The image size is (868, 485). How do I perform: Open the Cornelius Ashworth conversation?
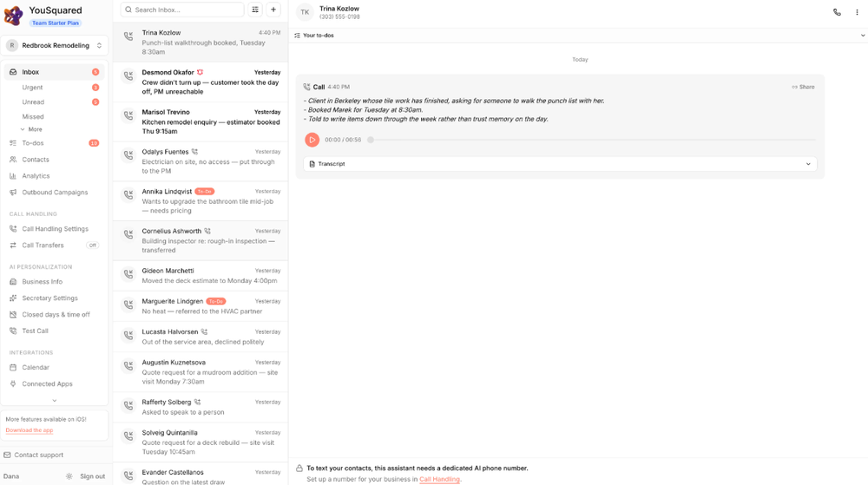tap(201, 240)
